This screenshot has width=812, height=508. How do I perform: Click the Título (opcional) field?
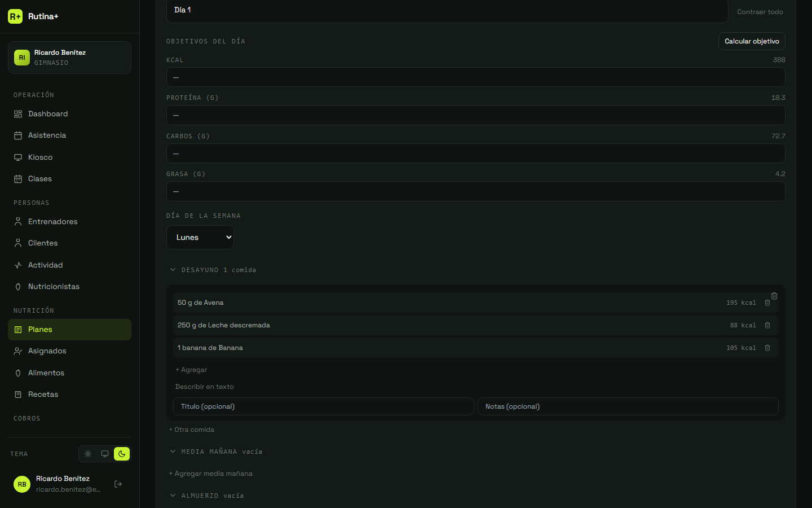tap(323, 406)
